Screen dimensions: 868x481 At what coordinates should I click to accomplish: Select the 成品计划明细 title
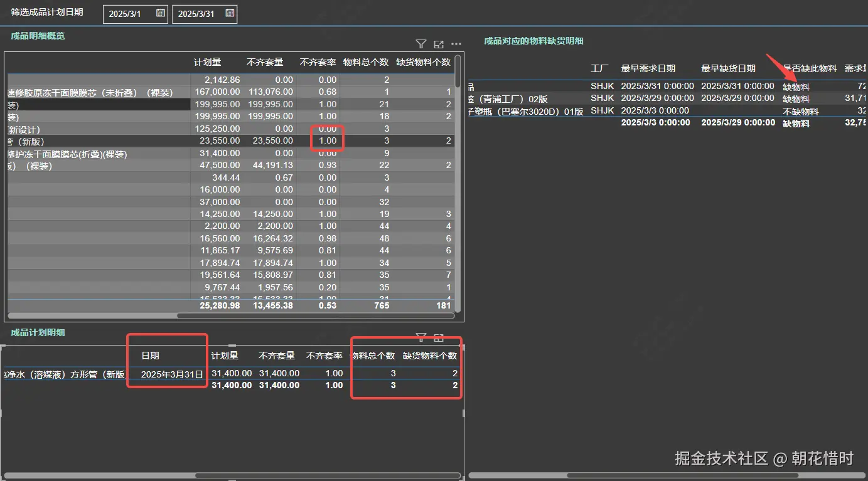pyautogui.click(x=38, y=332)
